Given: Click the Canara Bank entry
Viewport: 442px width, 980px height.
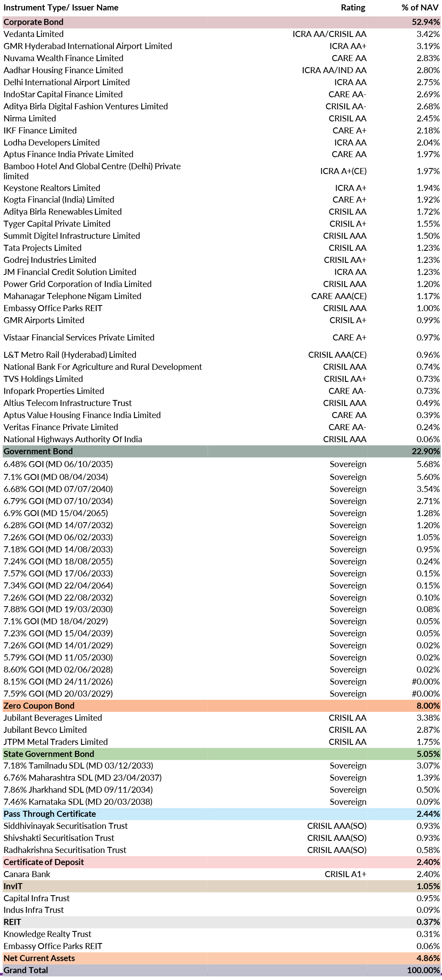Looking at the screenshot, I should tap(27, 874).
